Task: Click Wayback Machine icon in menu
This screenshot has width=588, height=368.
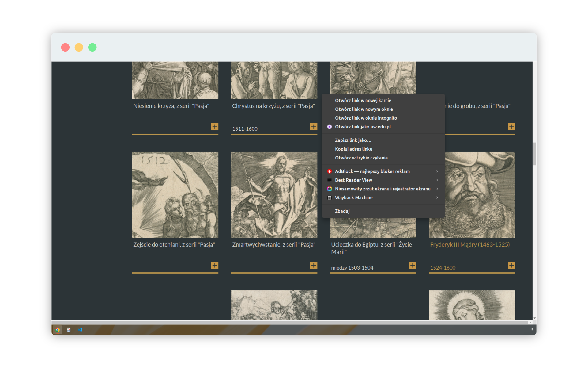Action: [x=330, y=198]
